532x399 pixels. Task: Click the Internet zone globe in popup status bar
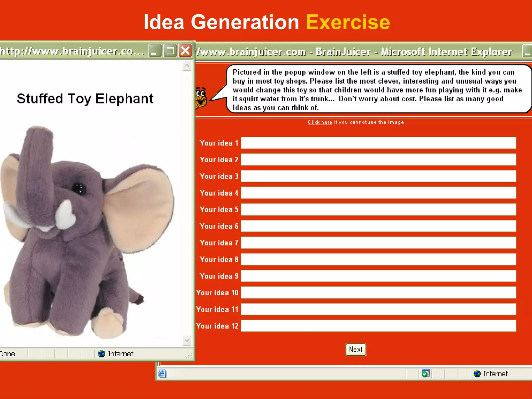tap(101, 354)
